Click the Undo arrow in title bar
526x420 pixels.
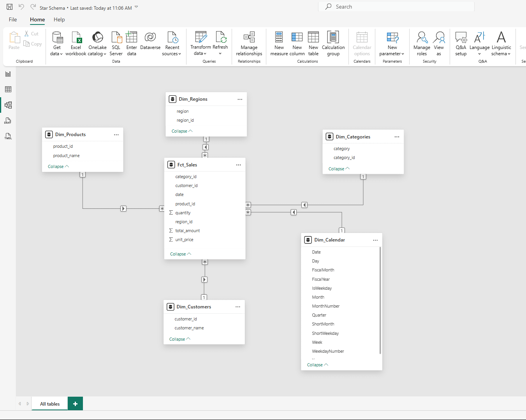tap(21, 7)
